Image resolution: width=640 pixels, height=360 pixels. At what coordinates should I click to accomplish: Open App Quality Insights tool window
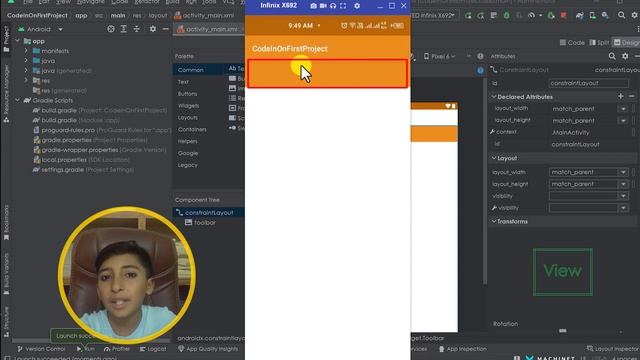(x=208, y=349)
